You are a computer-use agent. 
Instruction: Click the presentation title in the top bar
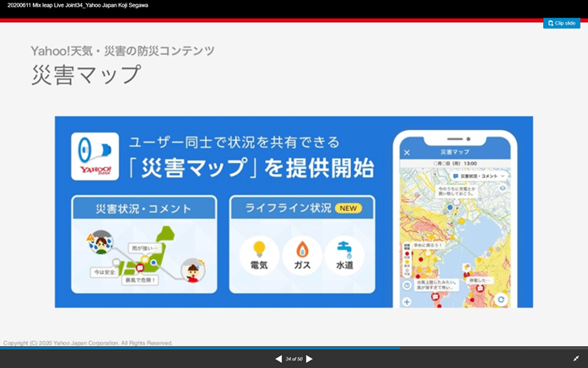tap(78, 5)
